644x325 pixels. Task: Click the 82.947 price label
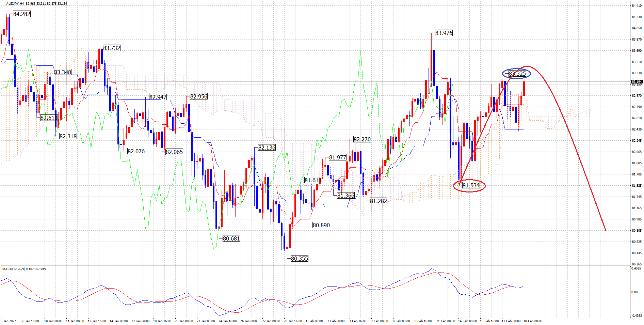(158, 97)
